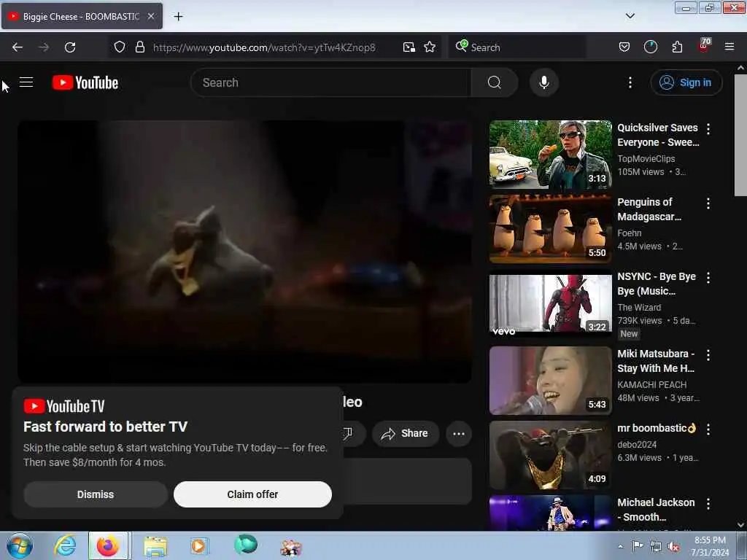
Task: Open the Firefox extensions puzzle icon
Action: [x=677, y=47]
